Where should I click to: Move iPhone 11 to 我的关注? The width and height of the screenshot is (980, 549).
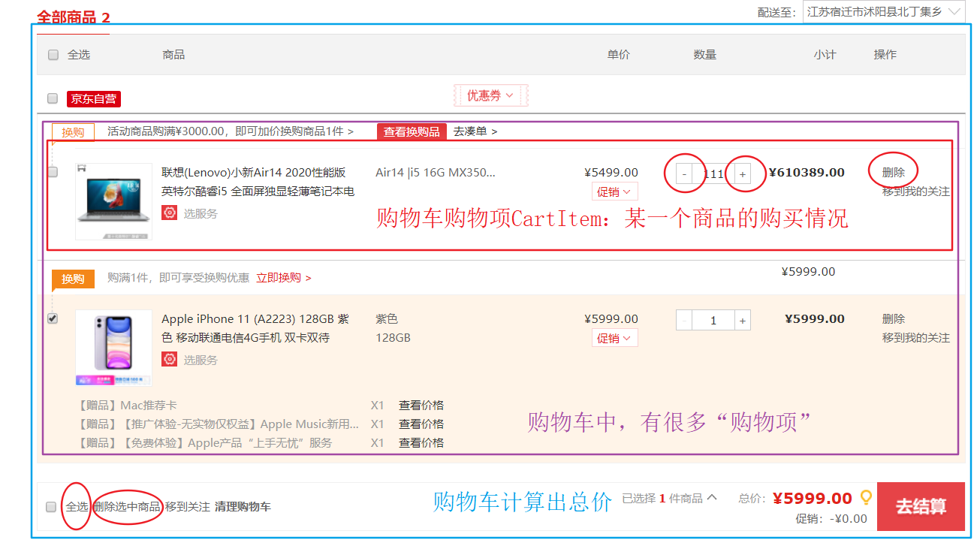tap(916, 338)
